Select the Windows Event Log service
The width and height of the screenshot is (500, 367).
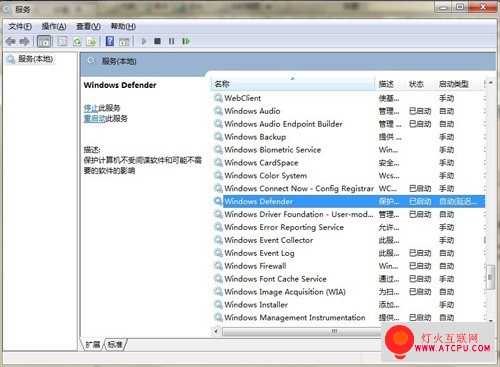click(348, 253)
